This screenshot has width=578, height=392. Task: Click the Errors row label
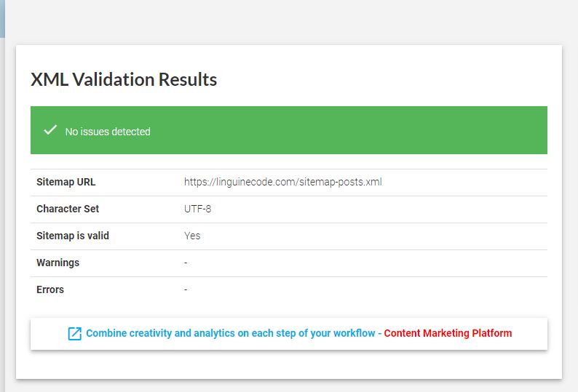(x=50, y=289)
